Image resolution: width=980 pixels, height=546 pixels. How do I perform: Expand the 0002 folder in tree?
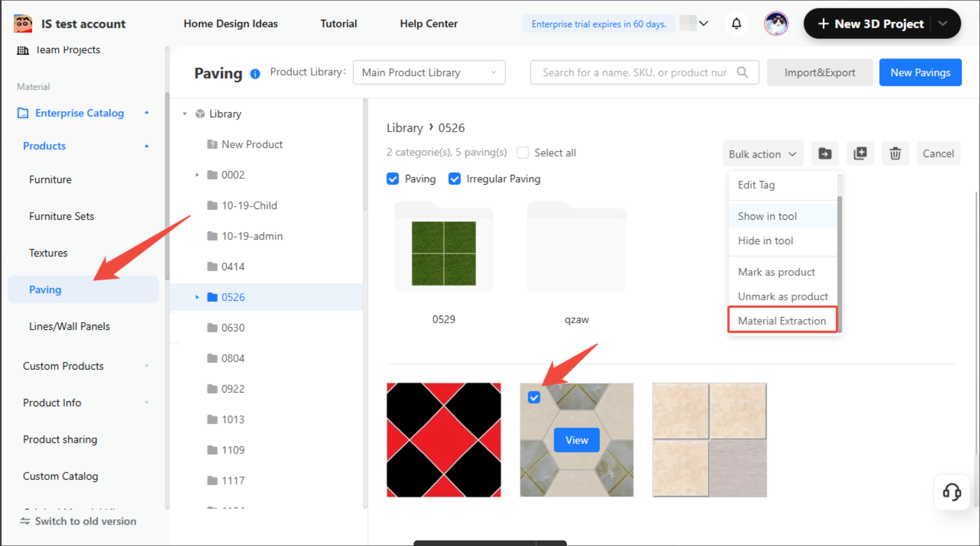(197, 175)
